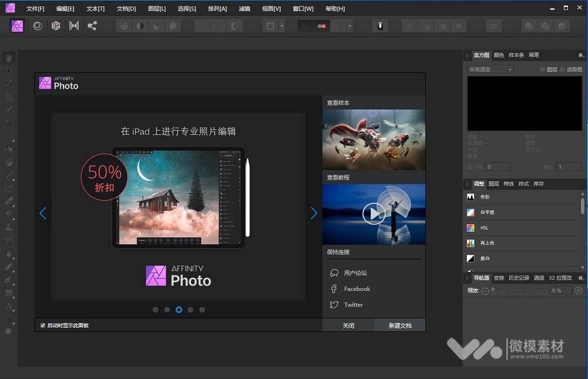This screenshot has height=379, width=588.
Task: Open the 图层[L] menu
Action: click(157, 9)
